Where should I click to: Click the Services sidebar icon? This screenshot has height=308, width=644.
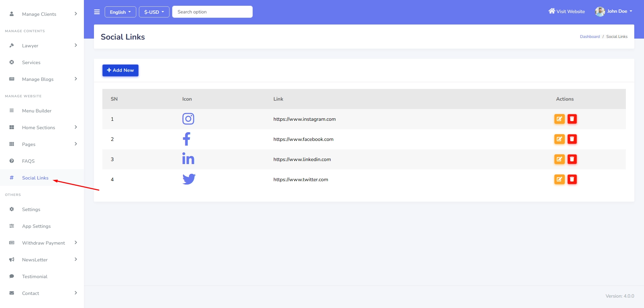pyautogui.click(x=12, y=62)
